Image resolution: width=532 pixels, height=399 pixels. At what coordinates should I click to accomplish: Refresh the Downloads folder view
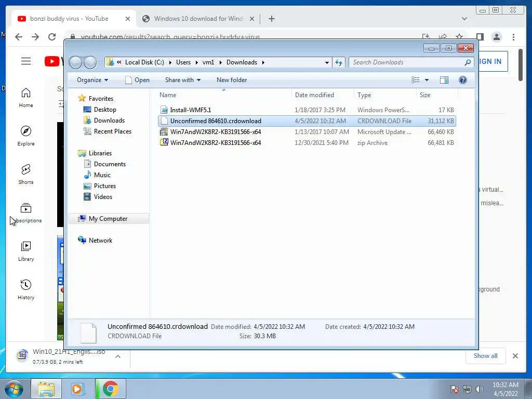click(339, 62)
